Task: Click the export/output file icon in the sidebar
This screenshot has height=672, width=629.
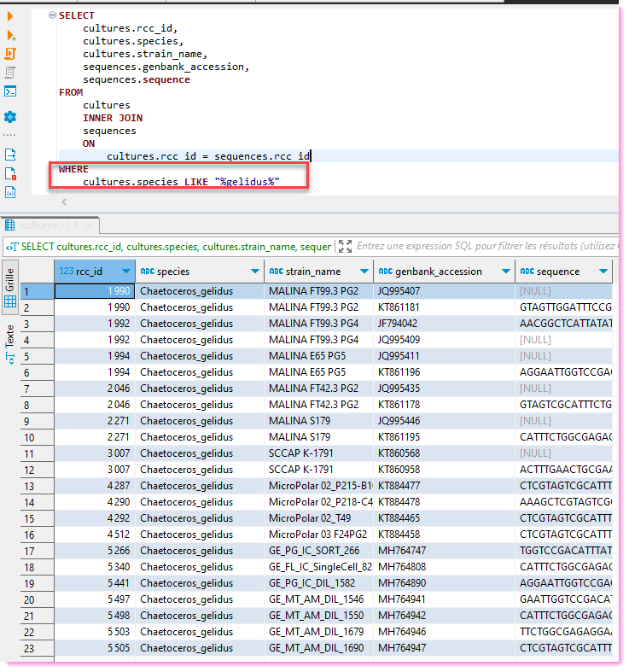Action: (11, 155)
